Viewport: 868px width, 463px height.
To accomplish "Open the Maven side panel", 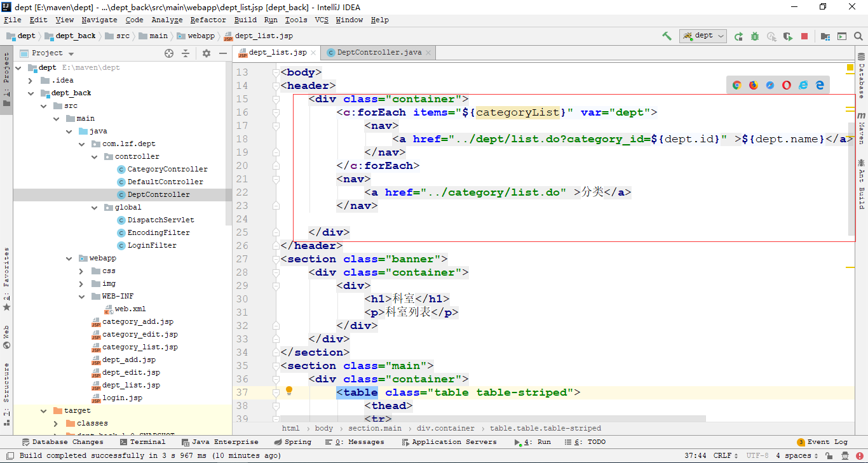I will point(862,128).
